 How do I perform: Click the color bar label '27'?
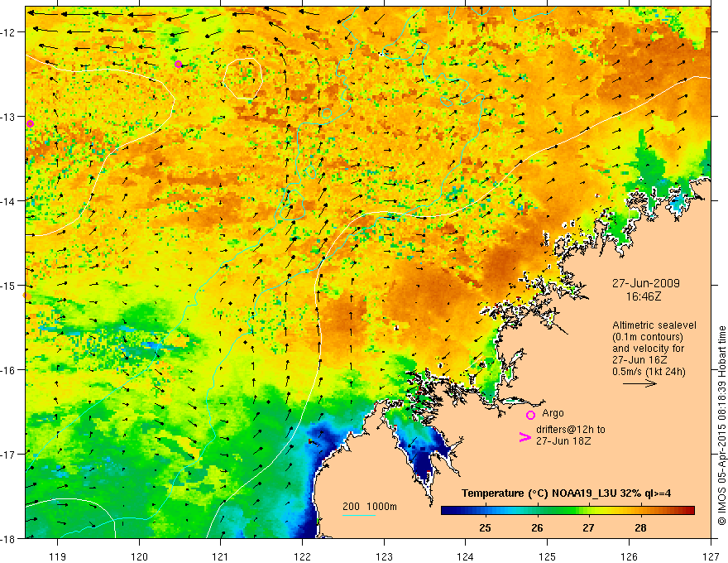point(588,528)
